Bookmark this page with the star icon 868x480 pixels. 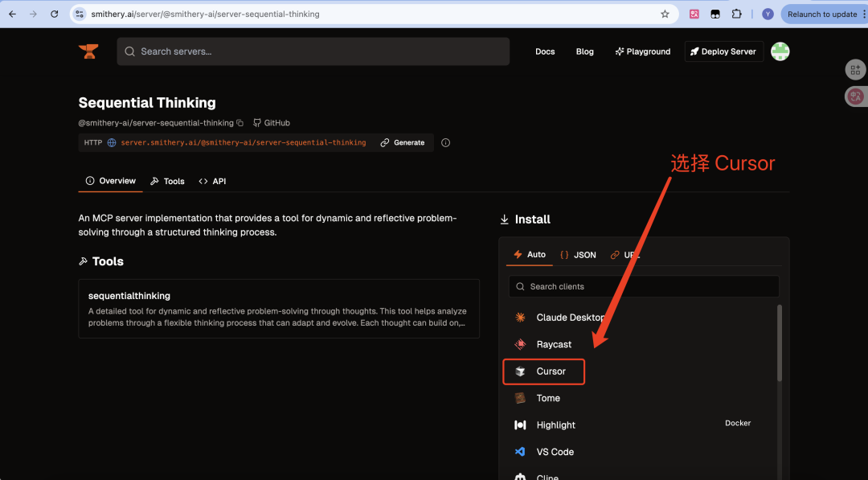[x=665, y=14]
